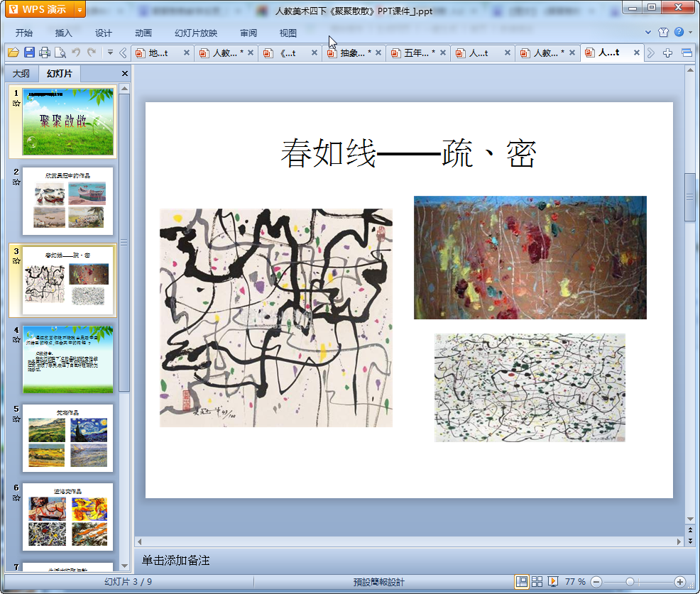Click the notes field 单击添加备注
Screen dimensions: 700x594
(x=176, y=561)
